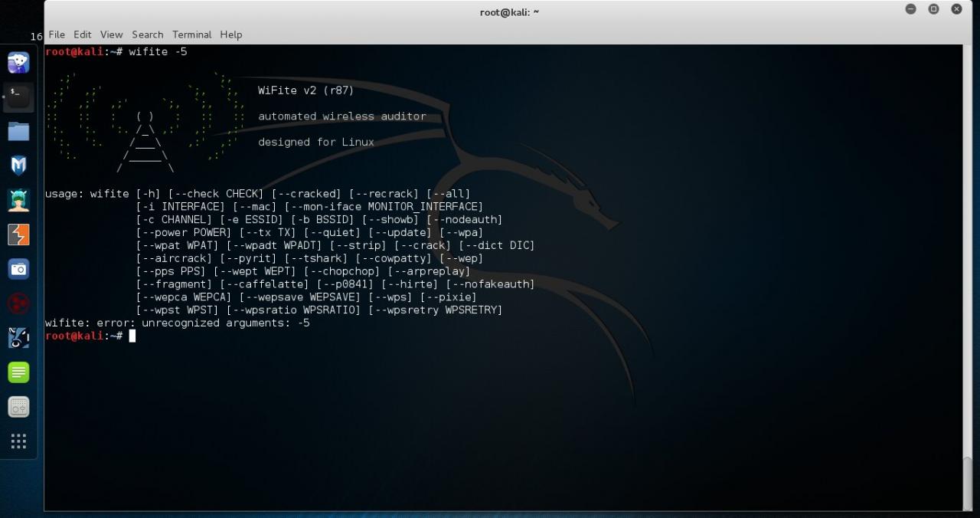This screenshot has width=980, height=518.
Task: Open the Tweak Tool icon in the dock
Action: [x=18, y=407]
